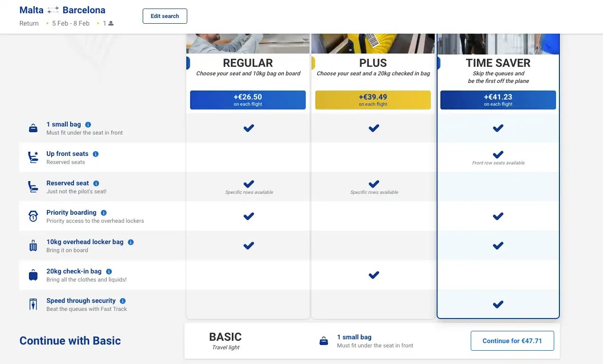This screenshot has height=364, width=603.
Task: Open info icon beside Priority boarding
Action: pos(104,213)
